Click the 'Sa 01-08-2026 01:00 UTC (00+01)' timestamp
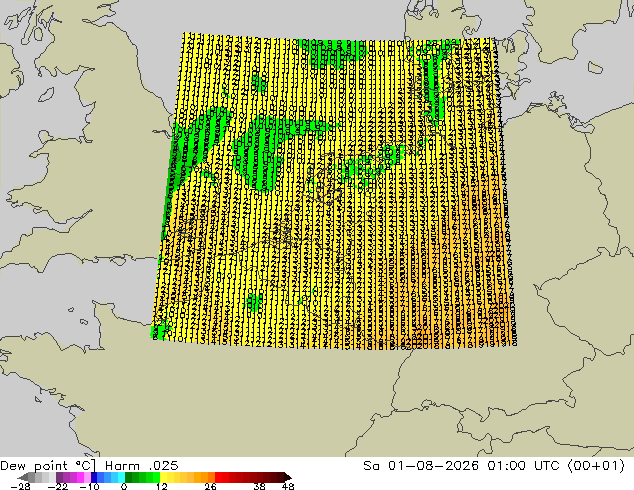 tap(494, 466)
